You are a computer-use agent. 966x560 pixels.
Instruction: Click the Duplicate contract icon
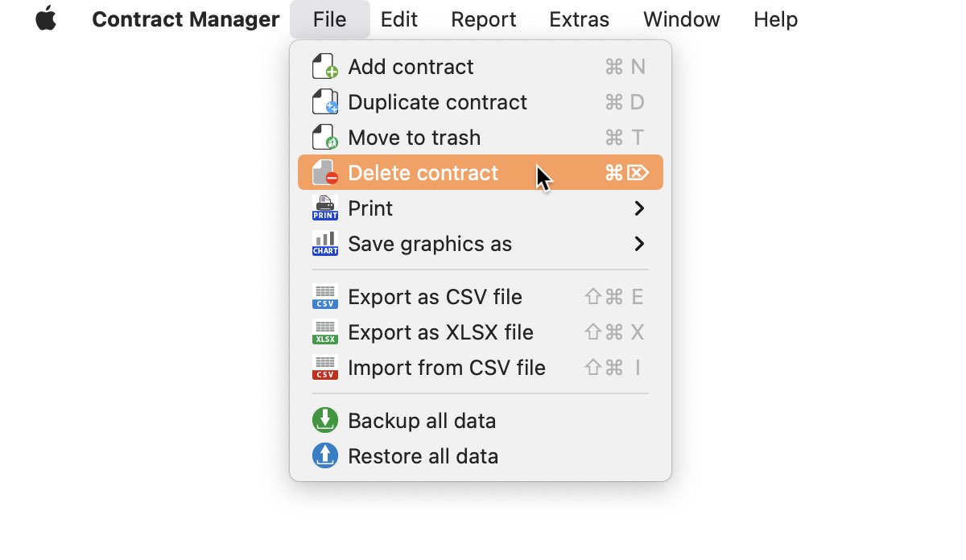(325, 102)
